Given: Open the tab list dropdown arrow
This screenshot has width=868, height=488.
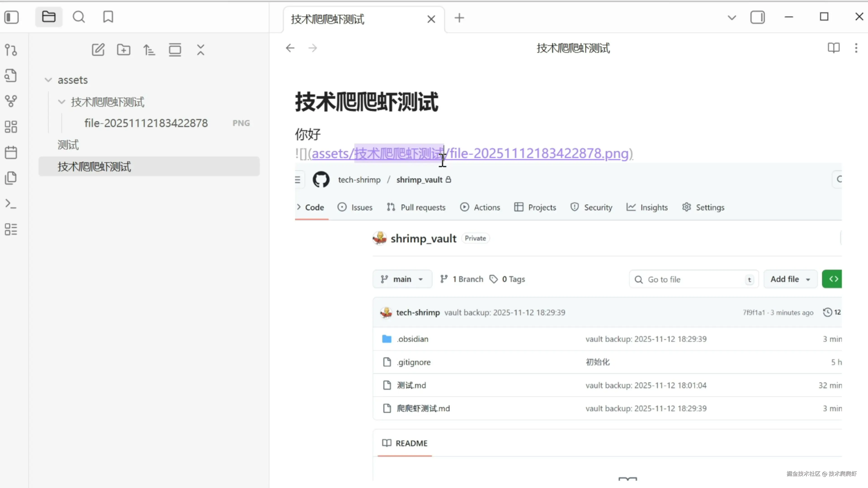Looking at the screenshot, I should click(x=731, y=18).
